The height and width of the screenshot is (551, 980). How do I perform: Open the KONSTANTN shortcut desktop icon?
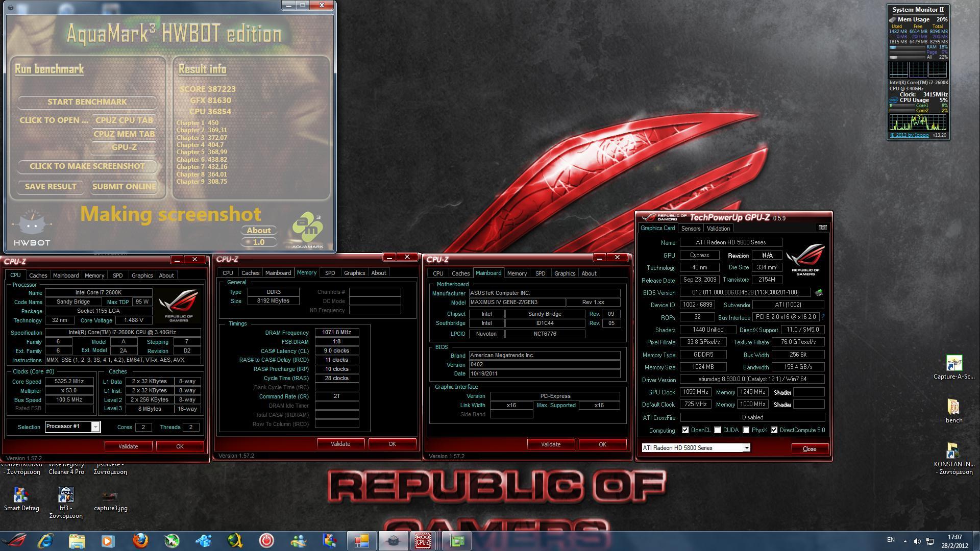(x=953, y=459)
